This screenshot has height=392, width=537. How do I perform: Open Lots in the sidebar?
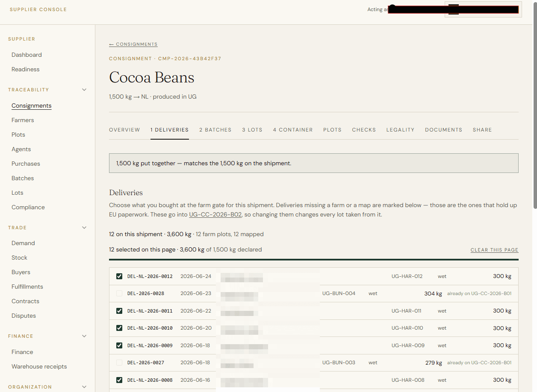point(18,193)
